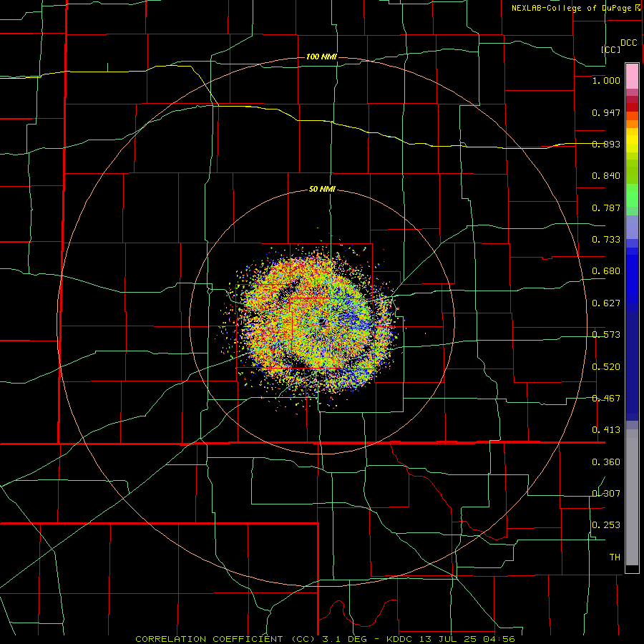
Task: Pick the gray color bar segment
Action: (x=632, y=497)
